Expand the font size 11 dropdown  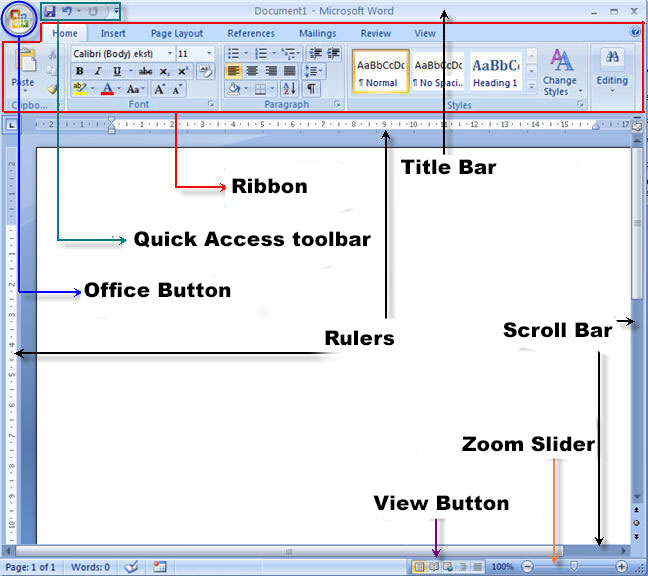209,53
